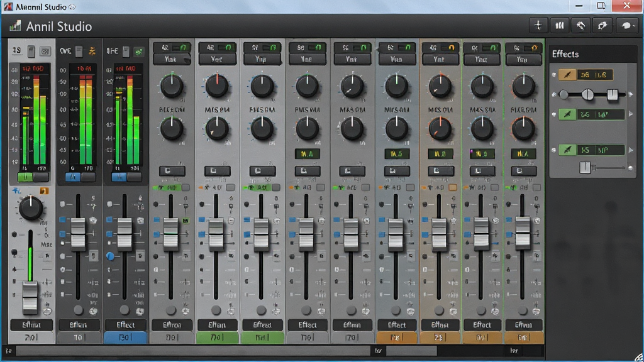Click the export arrow icon in top toolbar
This screenshot has width=644, height=362.
pyautogui.click(x=602, y=25)
